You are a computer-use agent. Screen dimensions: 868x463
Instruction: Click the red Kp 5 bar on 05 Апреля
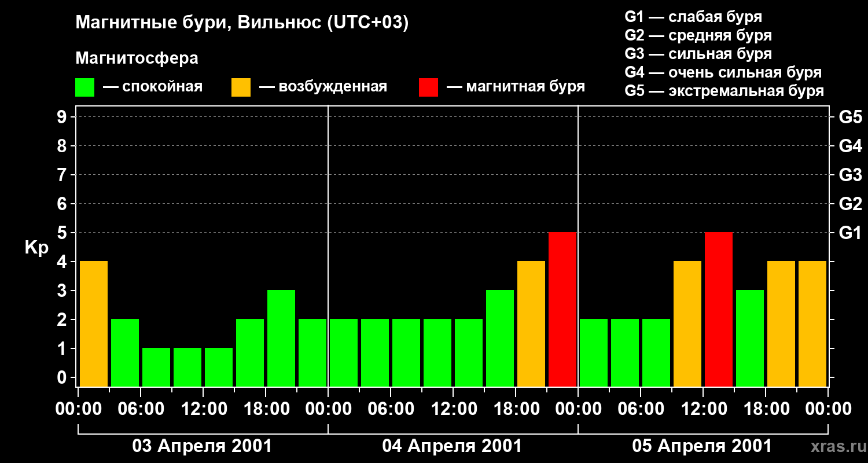(x=719, y=309)
